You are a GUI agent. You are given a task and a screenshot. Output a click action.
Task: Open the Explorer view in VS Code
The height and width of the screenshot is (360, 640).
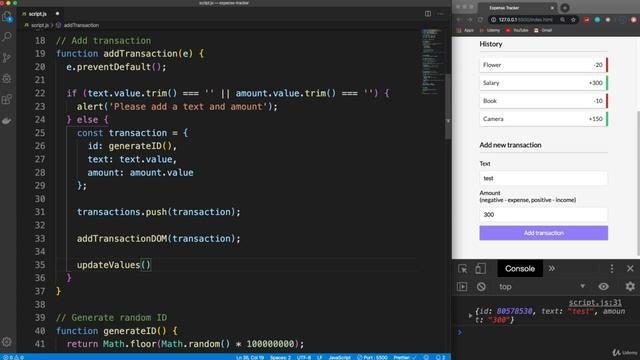pyautogui.click(x=7, y=17)
